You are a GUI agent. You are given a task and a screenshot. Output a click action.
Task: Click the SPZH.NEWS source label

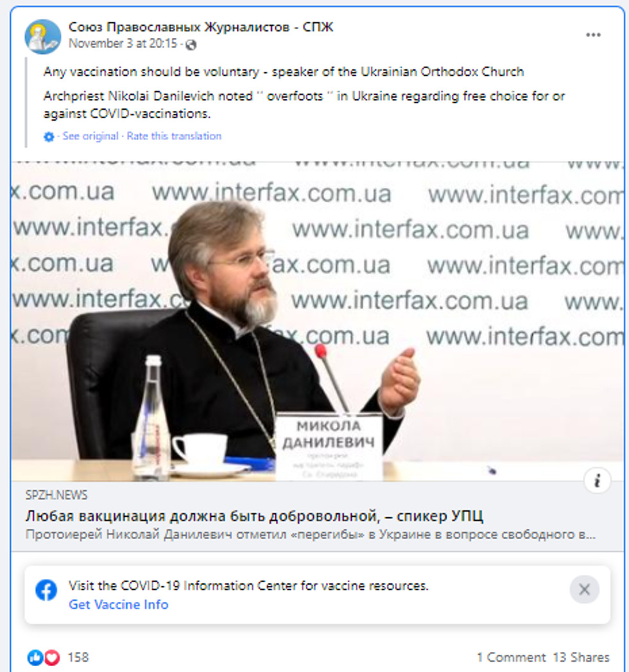click(x=56, y=495)
